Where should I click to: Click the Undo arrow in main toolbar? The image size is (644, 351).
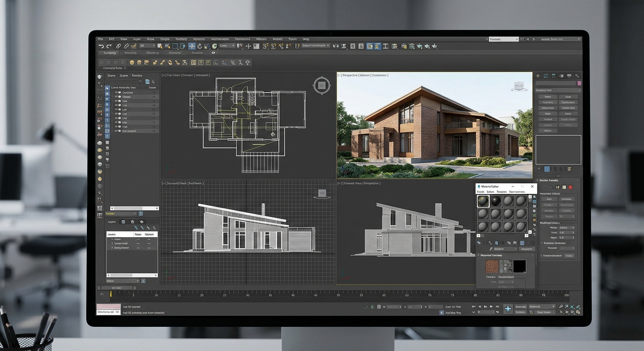(x=101, y=46)
